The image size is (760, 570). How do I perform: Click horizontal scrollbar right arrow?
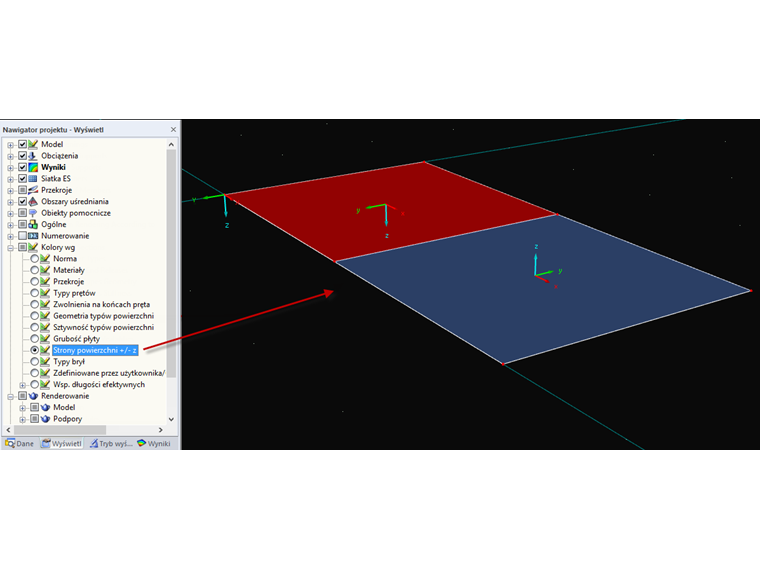coord(160,430)
